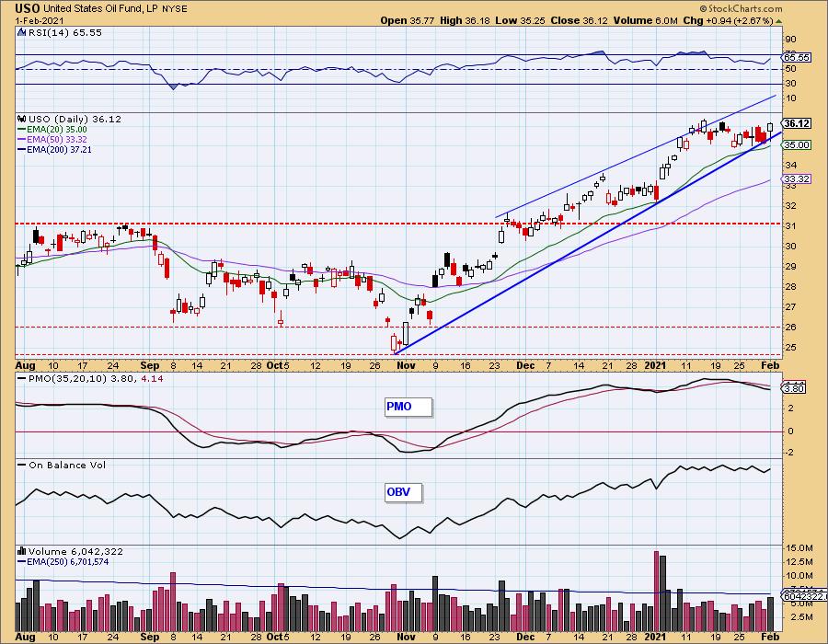Click the Feb label beneath the volume panel
Viewport: 828px width, 644px height.
pos(770,637)
